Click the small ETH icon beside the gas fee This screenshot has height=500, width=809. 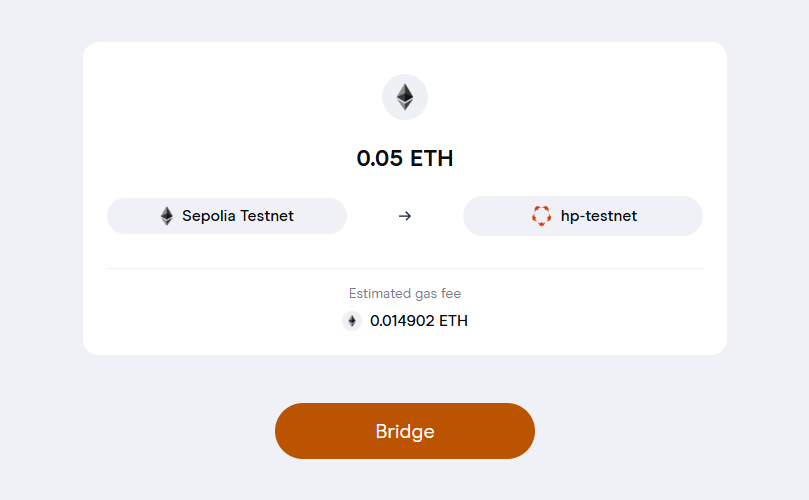(352, 321)
